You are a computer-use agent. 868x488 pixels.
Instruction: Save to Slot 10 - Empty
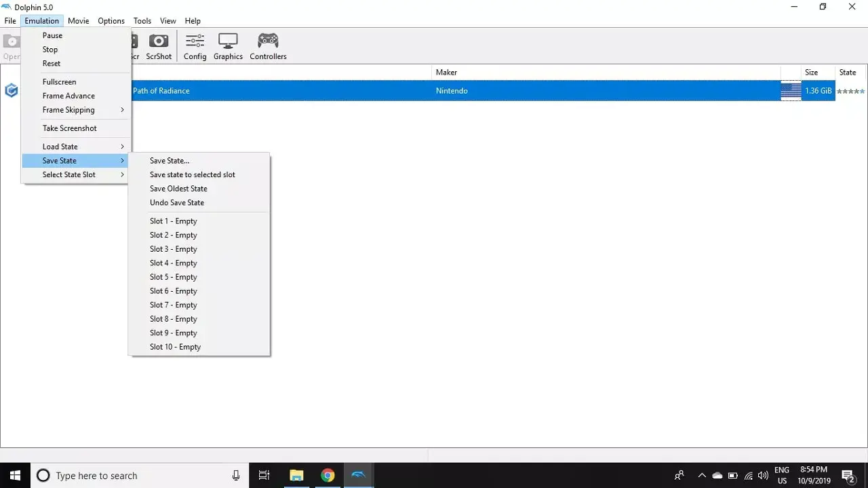click(x=199, y=347)
